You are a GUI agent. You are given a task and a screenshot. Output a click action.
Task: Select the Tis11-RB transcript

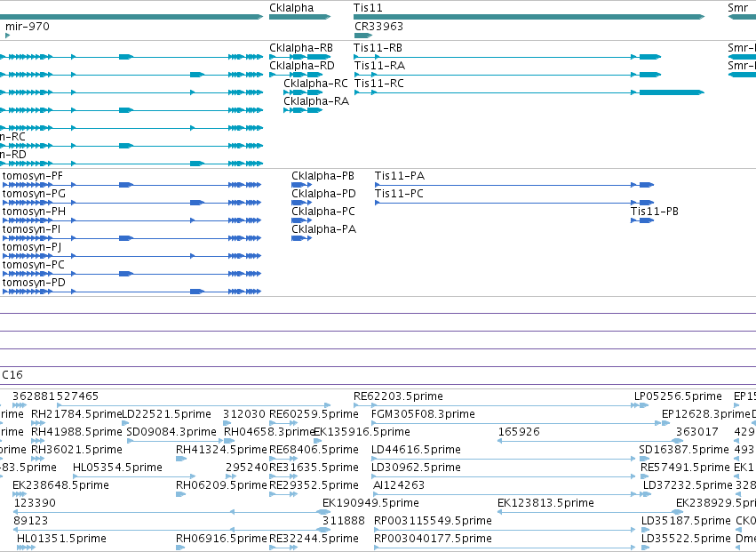point(507,57)
